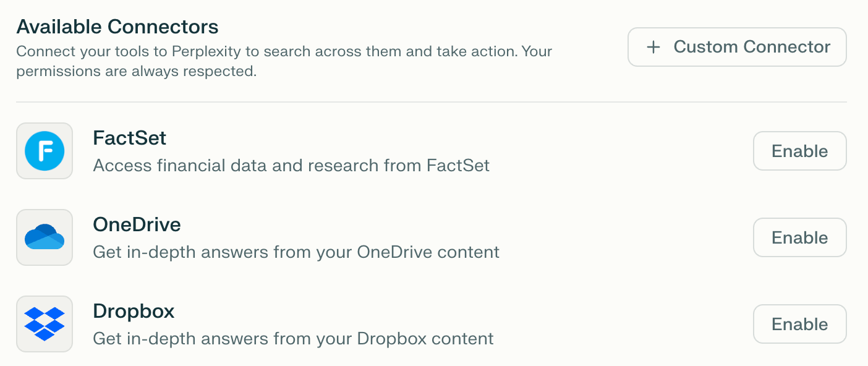
Task: Click the OneDrive cloud icon
Action: 45,237
